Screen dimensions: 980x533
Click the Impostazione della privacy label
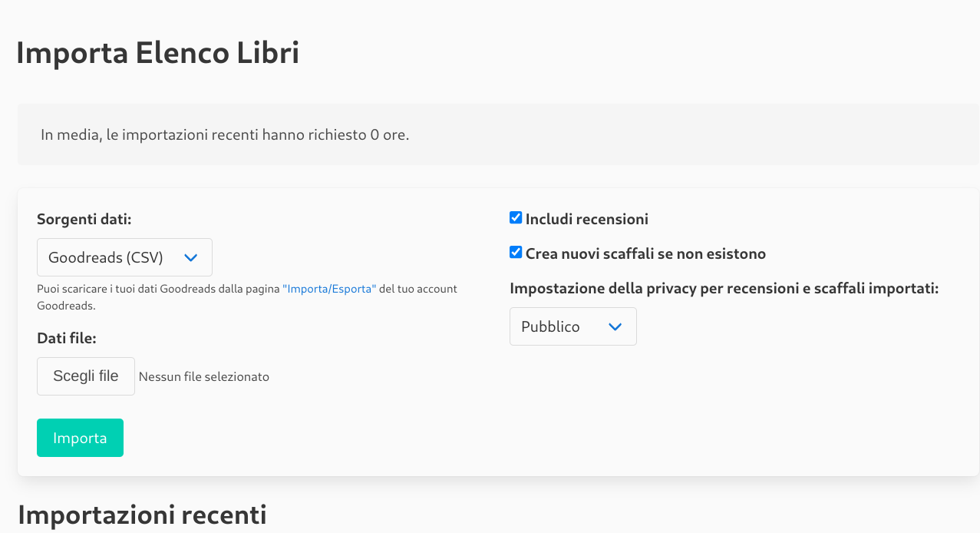pyautogui.click(x=724, y=289)
